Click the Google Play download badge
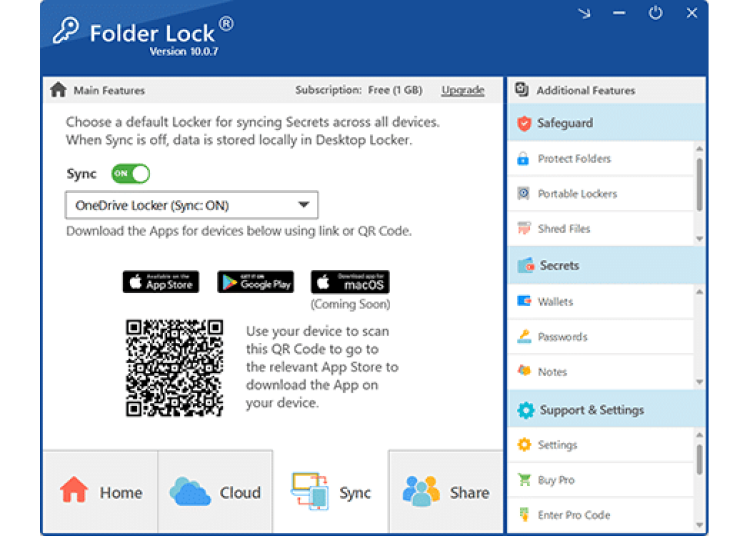The image size is (750, 536). (255, 282)
